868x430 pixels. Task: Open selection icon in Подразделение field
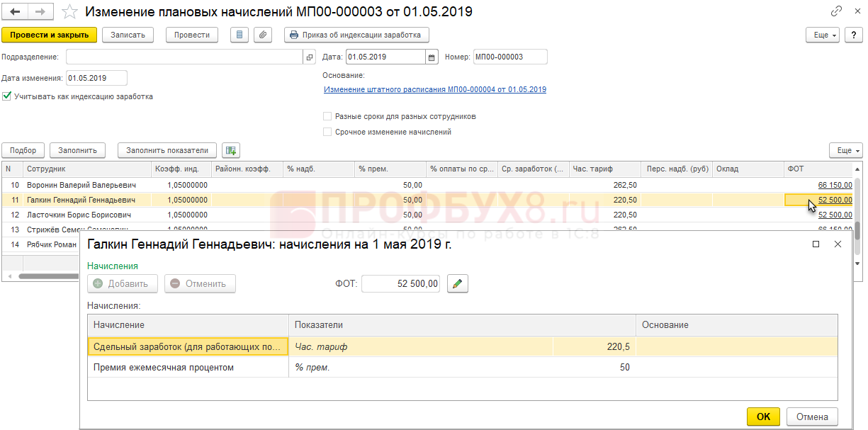tap(310, 57)
